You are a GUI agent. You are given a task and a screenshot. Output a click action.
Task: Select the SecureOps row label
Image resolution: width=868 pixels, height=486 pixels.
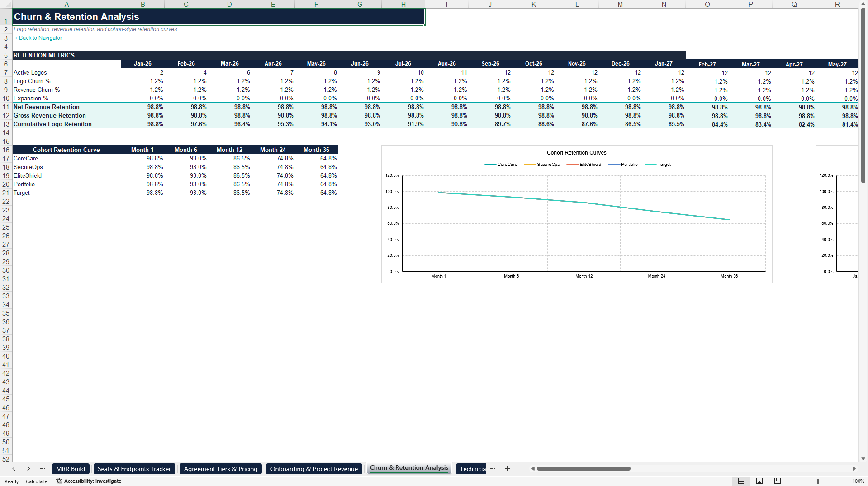tap(66, 167)
